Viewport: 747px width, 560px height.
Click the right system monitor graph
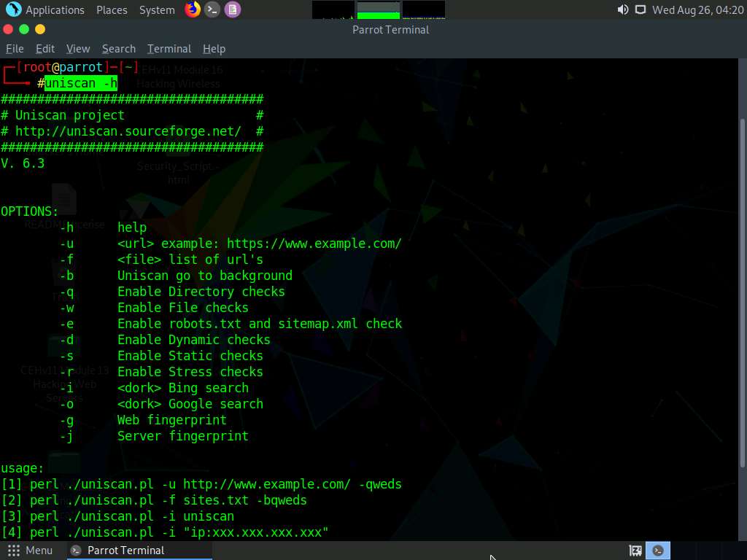(424, 10)
